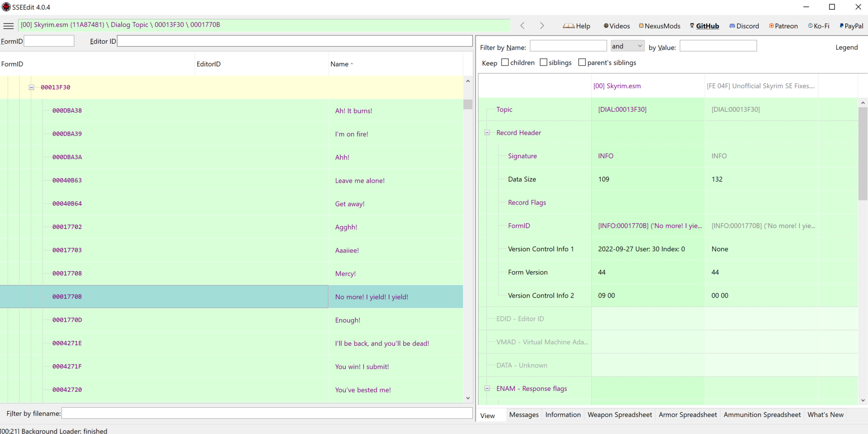The image size is (868, 434).
Task: Open the hamburger main menu
Action: 9,26
